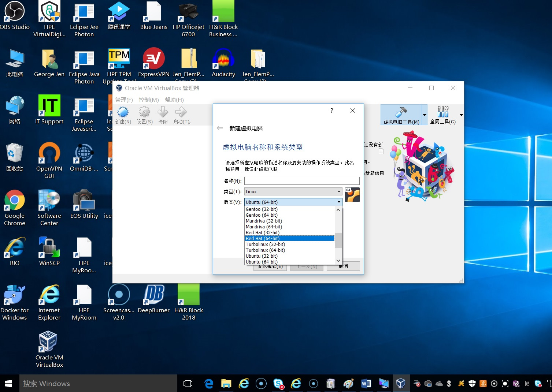Open Oracle VM VirtualBox desktop shortcut
The width and height of the screenshot is (552, 392).
[49, 350]
